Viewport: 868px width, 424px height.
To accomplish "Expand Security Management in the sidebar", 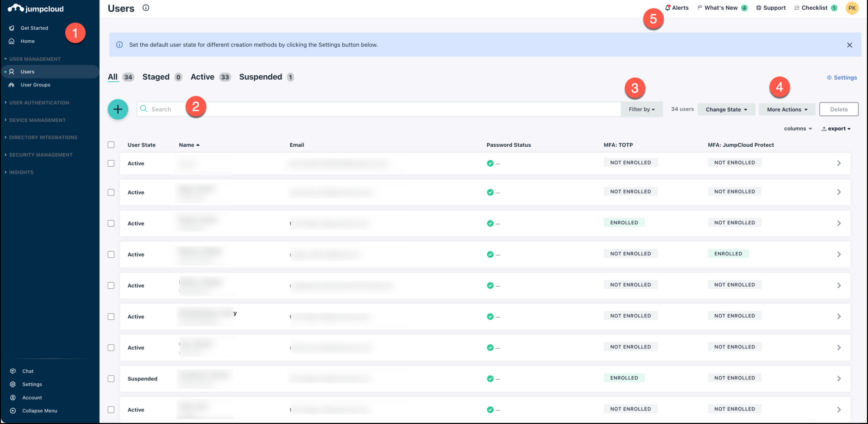I will point(41,154).
